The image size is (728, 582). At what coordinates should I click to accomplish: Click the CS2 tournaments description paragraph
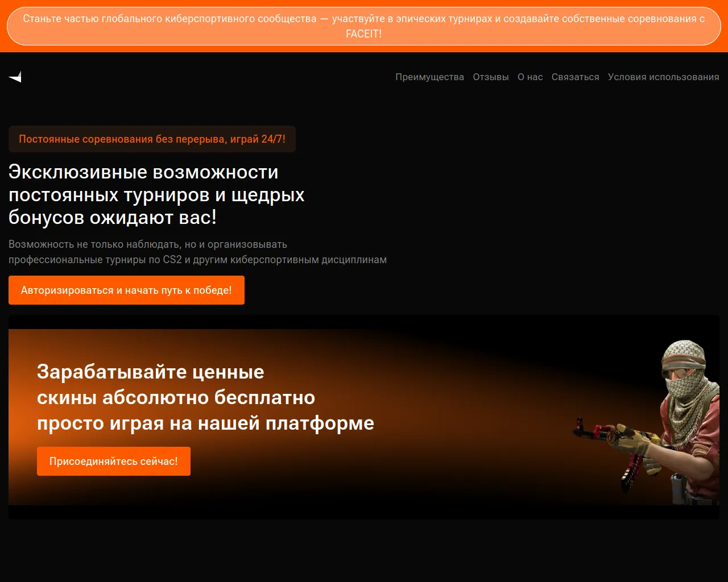click(x=197, y=252)
